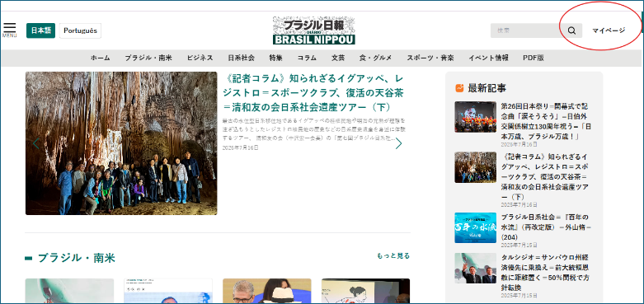Screen dimensions: 644x304
Task: Switch language to 日本語
Action: coord(40,30)
